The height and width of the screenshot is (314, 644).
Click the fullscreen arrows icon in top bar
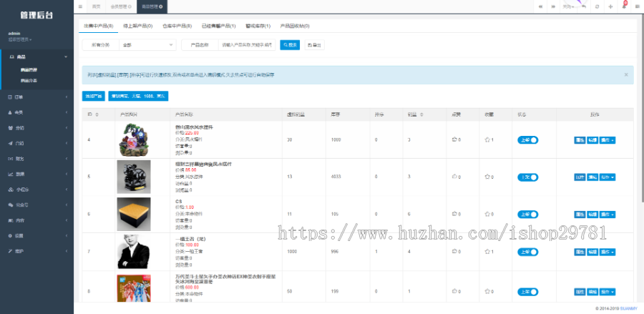pos(610,6)
